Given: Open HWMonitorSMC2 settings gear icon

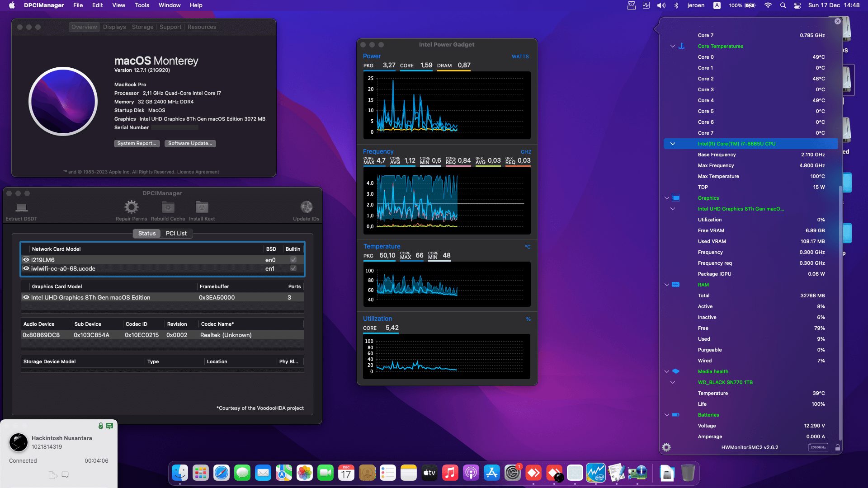Looking at the screenshot, I should click(x=666, y=447).
